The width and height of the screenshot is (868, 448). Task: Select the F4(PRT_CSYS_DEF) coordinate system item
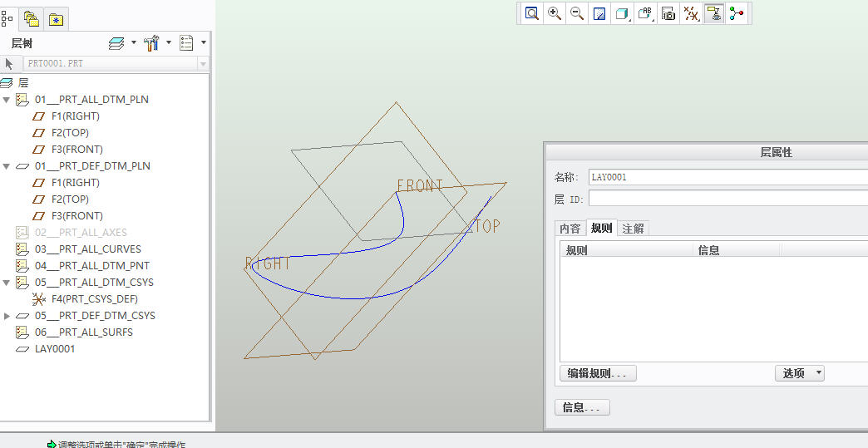pyautogui.click(x=95, y=298)
